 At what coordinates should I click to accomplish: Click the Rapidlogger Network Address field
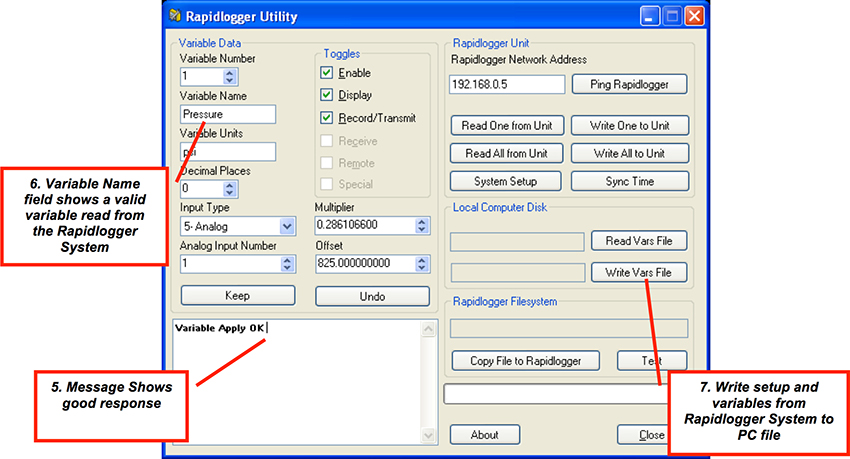(x=507, y=85)
